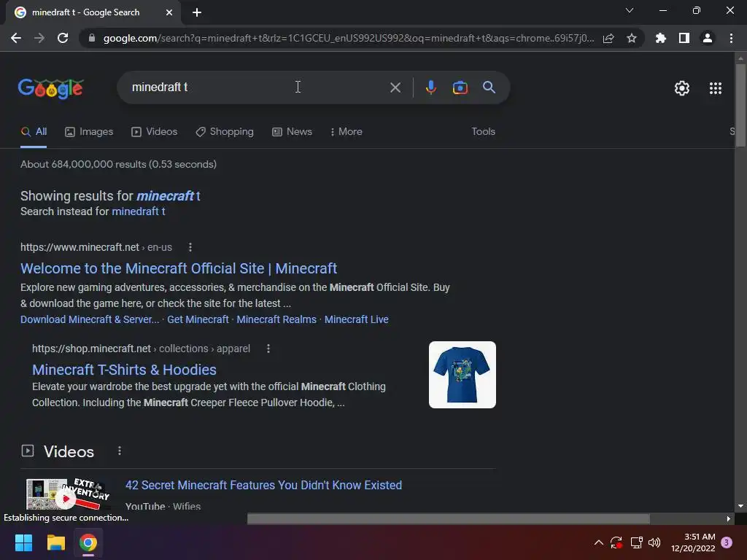The width and height of the screenshot is (747, 560).
Task: Open the notification badge showing 3
Action: (x=727, y=542)
